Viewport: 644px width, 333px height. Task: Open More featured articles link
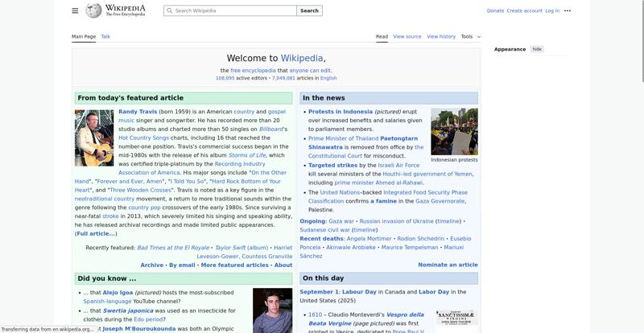coord(234,265)
